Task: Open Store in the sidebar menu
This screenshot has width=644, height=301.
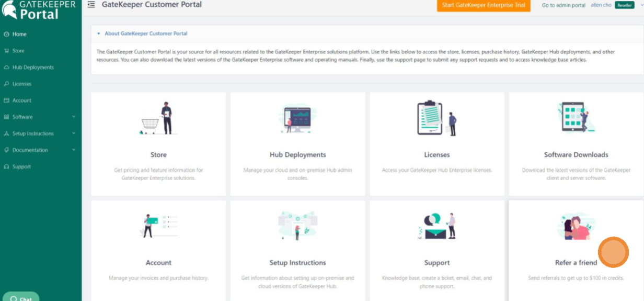Action: click(x=18, y=51)
